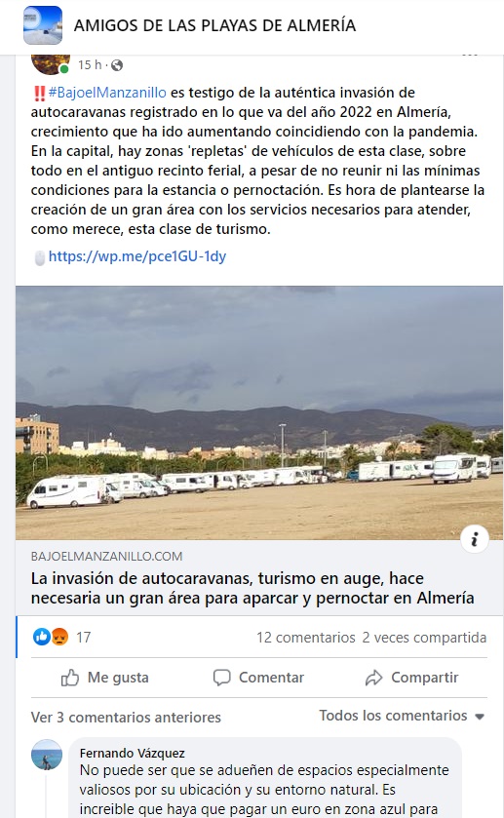504x818 pixels.
Task: Click the speech bubble Comentar icon
Action: click(x=221, y=678)
